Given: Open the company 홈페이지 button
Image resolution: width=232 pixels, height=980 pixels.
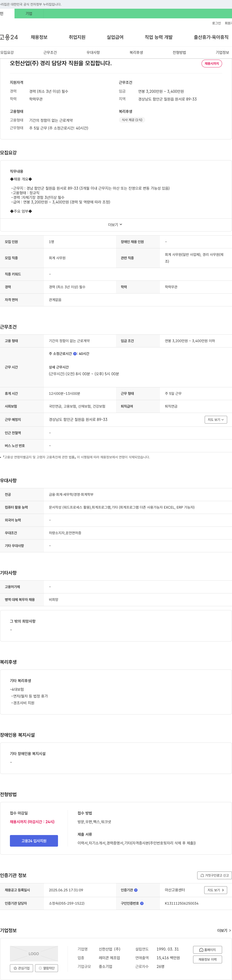Looking at the screenshot, I should tap(207, 950).
